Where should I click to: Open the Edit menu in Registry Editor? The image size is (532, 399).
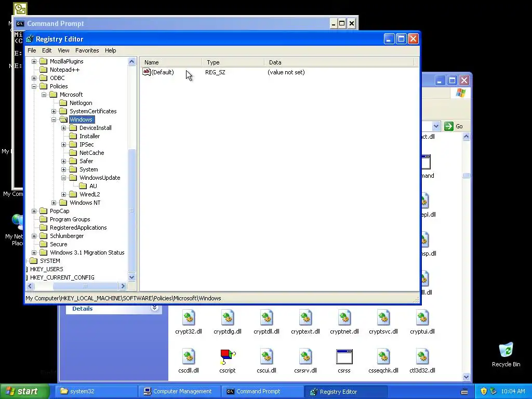(47, 50)
